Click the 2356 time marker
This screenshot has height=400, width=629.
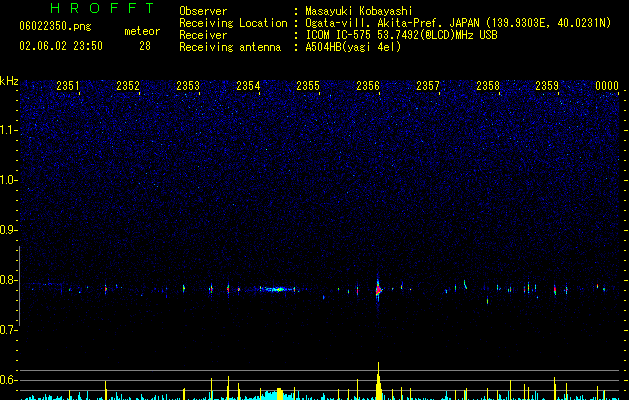[368, 85]
